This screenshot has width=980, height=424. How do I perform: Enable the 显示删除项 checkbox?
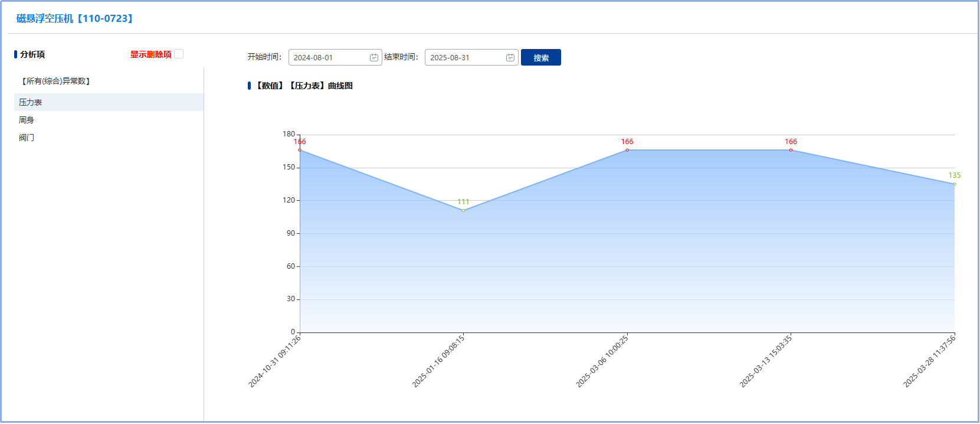coord(179,54)
